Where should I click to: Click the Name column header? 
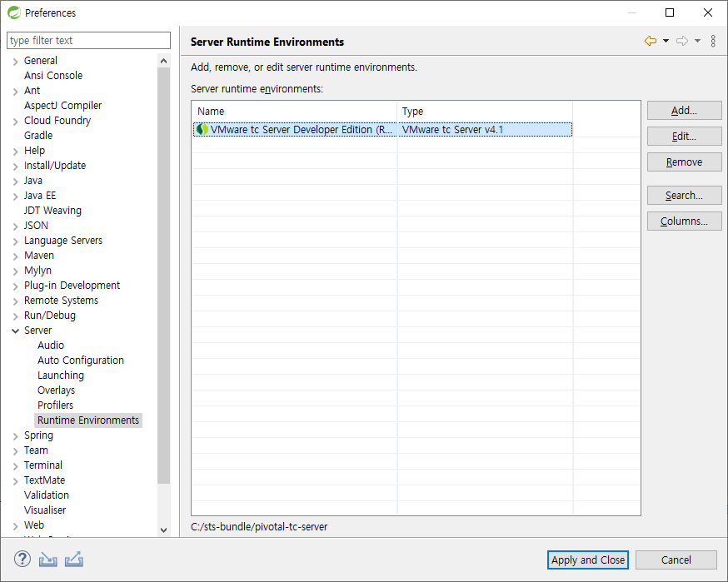point(294,112)
